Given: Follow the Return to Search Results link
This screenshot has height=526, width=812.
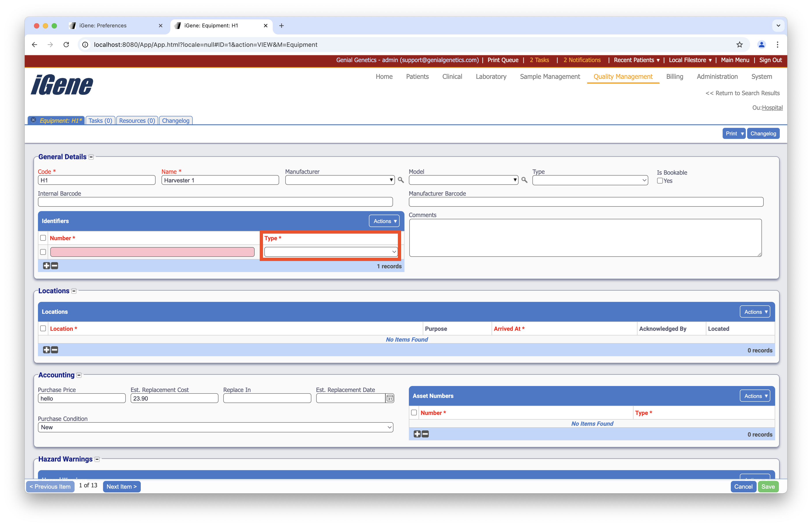Looking at the screenshot, I should click(742, 93).
